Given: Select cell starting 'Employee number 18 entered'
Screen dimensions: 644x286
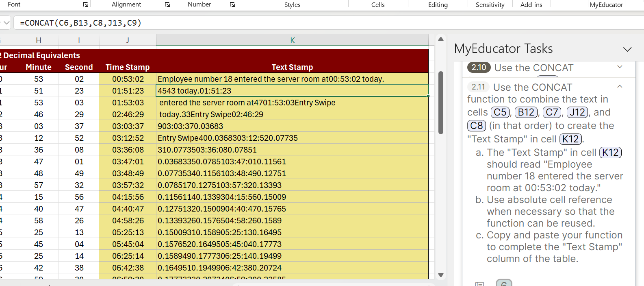Looking at the screenshot, I should (293, 79).
